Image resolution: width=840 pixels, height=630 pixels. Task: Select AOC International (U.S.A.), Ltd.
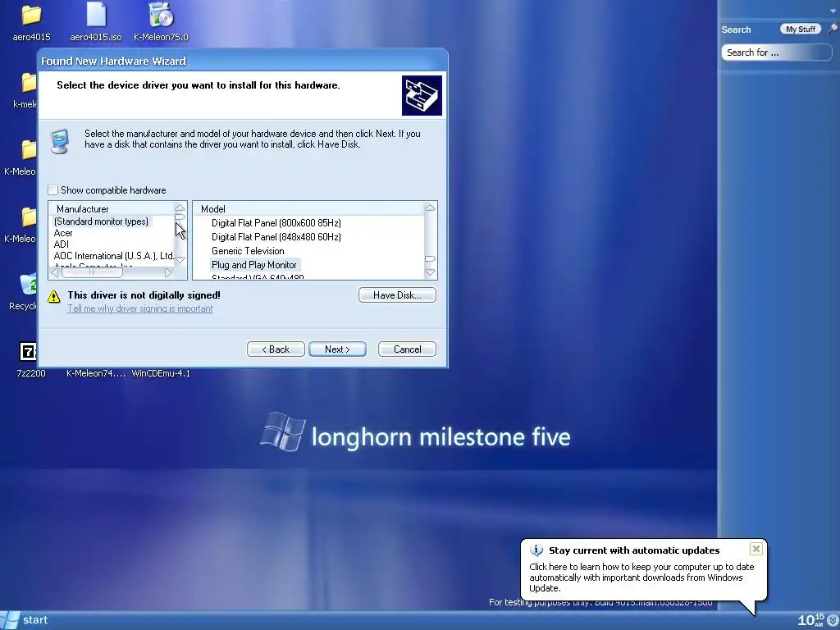(113, 256)
